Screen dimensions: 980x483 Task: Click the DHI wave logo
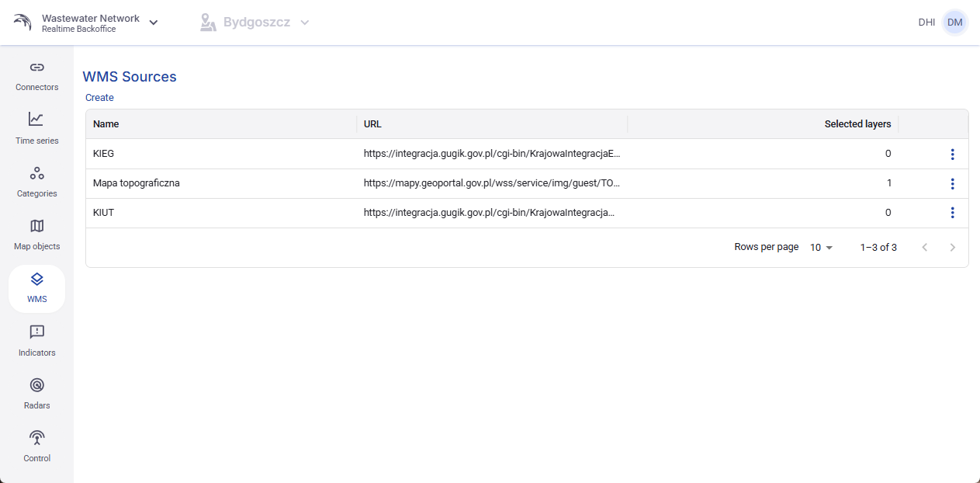[23, 23]
